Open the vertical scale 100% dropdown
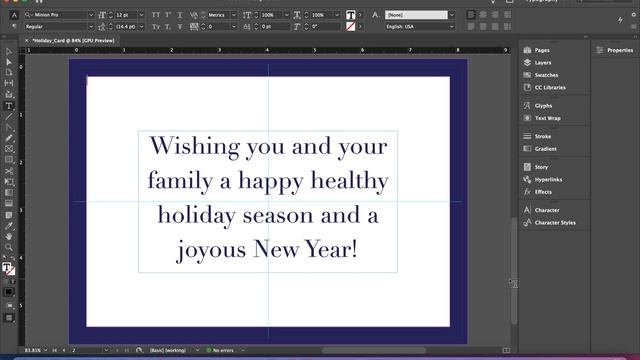 click(x=287, y=15)
